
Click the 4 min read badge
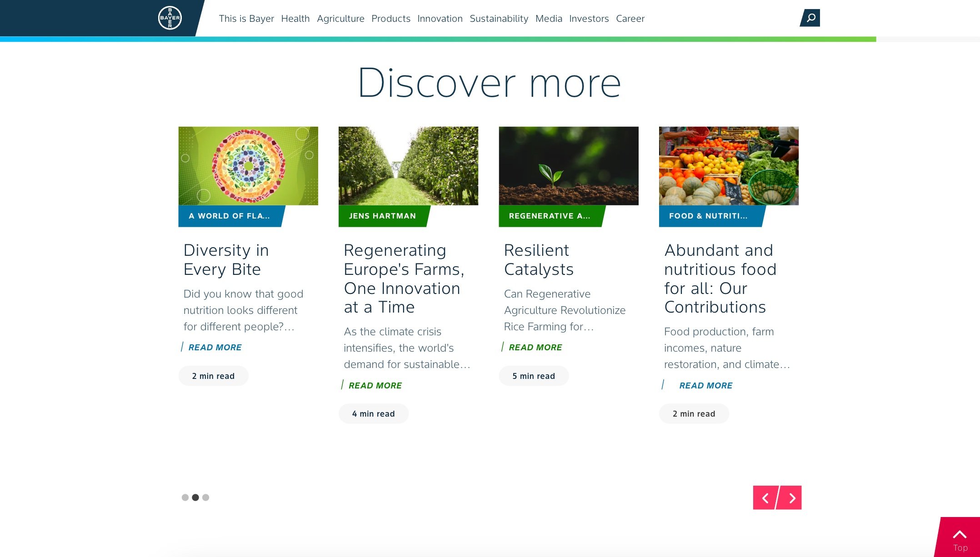(x=374, y=414)
